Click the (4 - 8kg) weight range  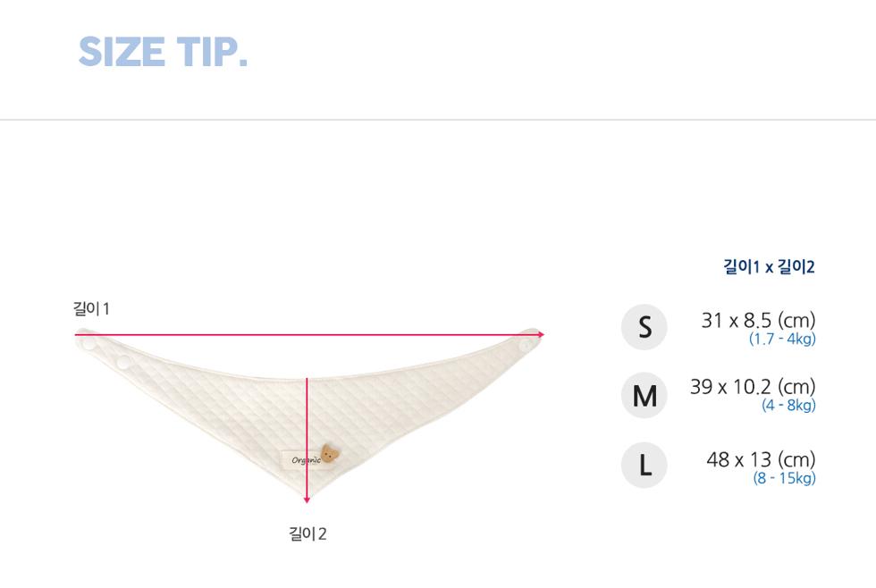788,406
